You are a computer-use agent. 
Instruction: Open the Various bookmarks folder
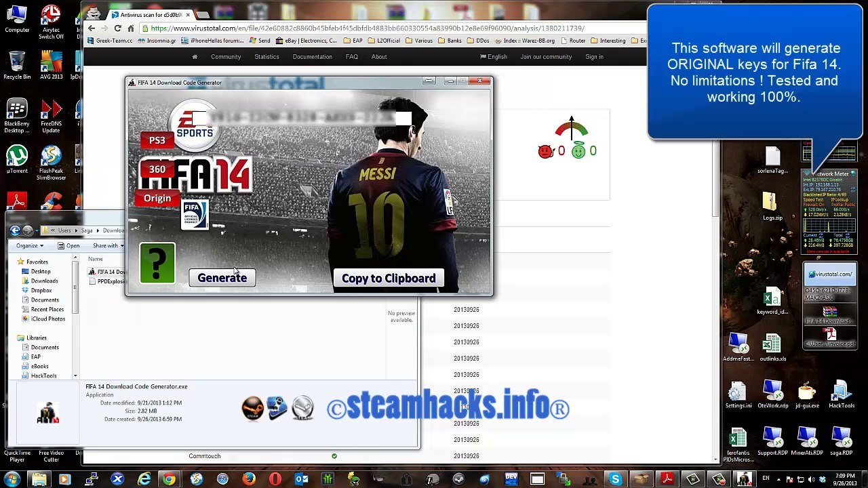419,41
